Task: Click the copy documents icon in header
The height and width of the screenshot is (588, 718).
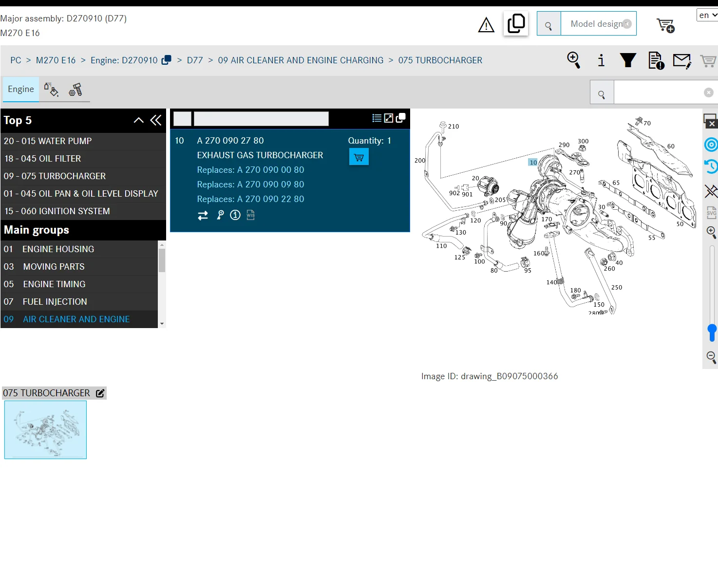Action: tap(516, 23)
